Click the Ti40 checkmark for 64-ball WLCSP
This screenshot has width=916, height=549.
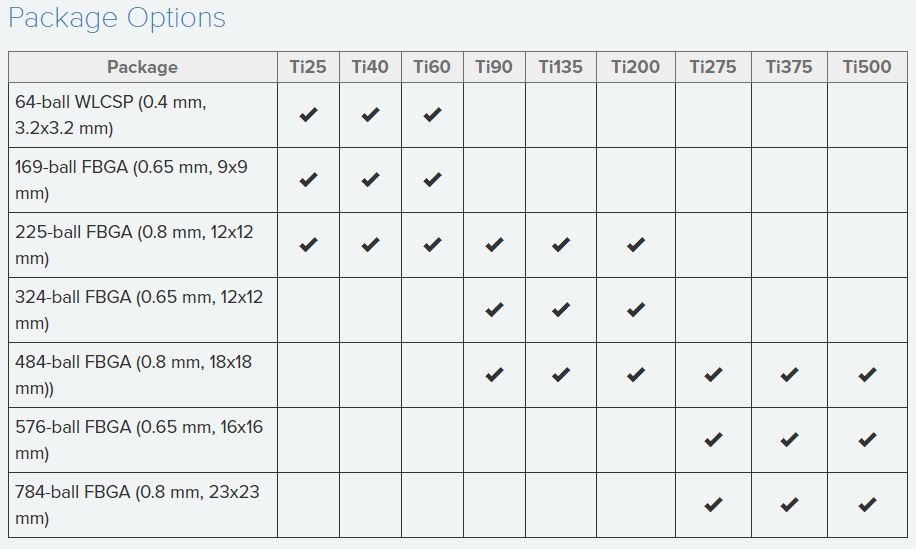(370, 115)
